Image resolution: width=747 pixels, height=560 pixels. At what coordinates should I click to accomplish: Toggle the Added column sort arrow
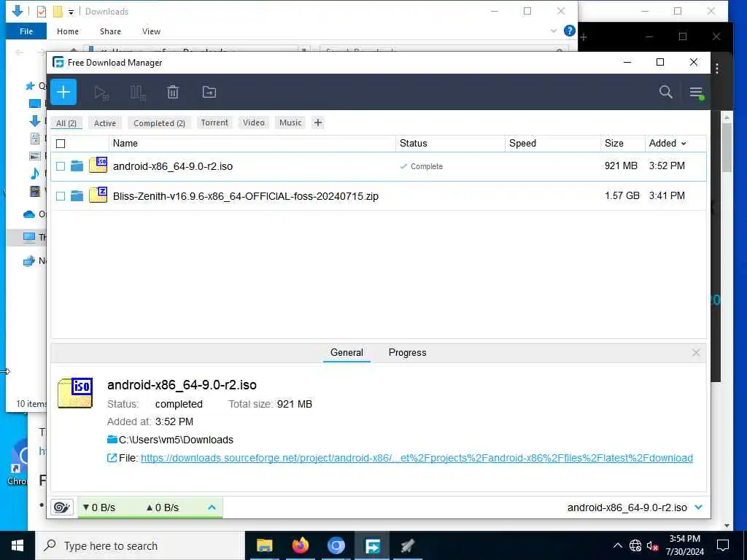684,144
